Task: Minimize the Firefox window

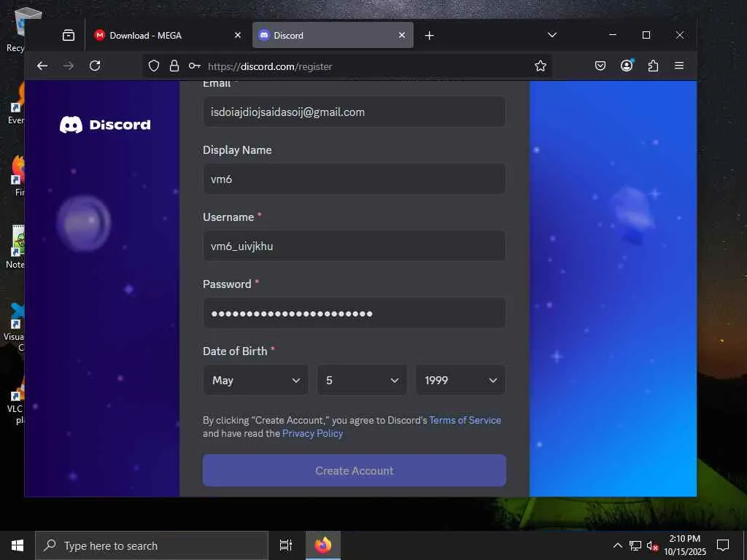Action: pyautogui.click(x=613, y=35)
